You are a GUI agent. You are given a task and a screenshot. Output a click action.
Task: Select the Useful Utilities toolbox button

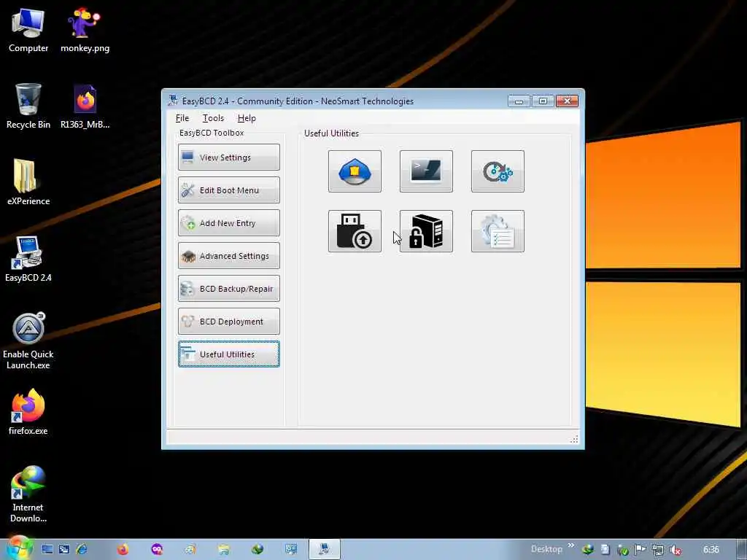click(x=228, y=354)
